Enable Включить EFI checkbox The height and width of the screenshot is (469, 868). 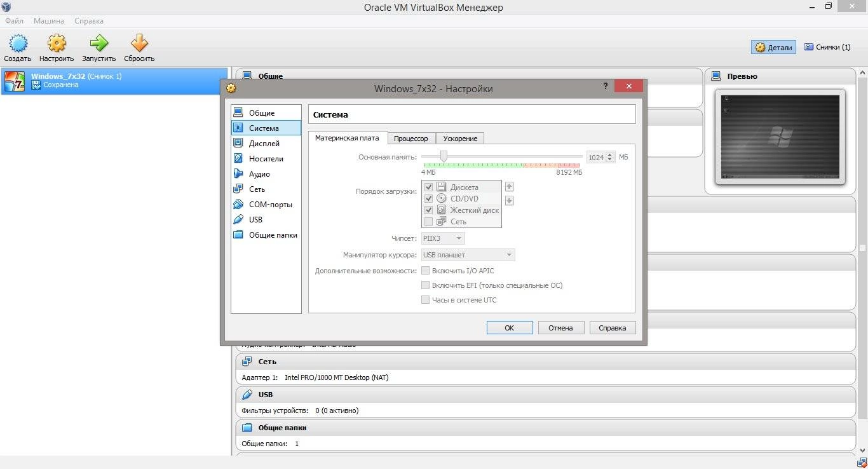(426, 285)
